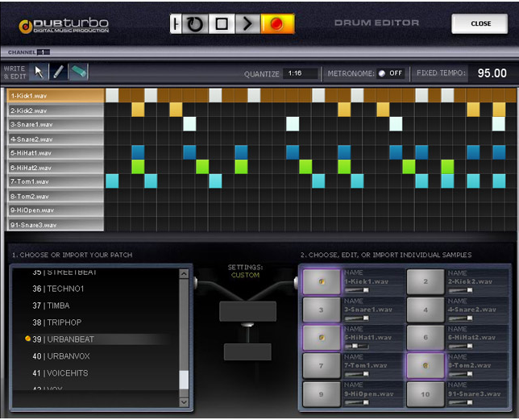Click the 2-Kick2.wav volume slider
The width and height of the screenshot is (519, 420).
(461, 290)
